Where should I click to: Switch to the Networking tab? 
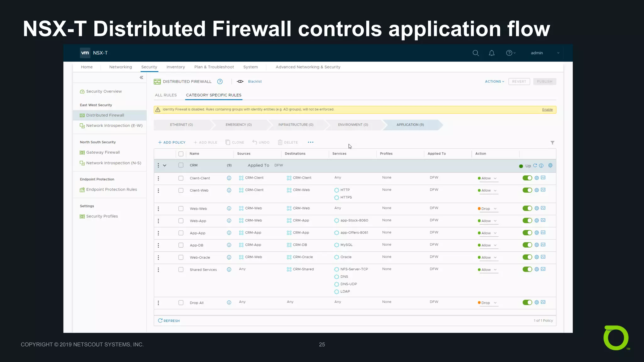click(x=120, y=67)
